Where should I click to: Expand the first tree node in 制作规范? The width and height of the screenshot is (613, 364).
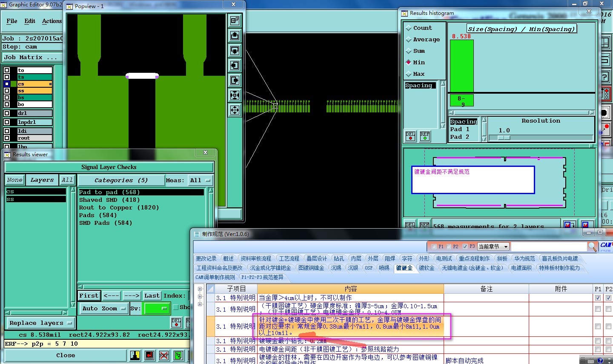pyautogui.click(x=200, y=289)
